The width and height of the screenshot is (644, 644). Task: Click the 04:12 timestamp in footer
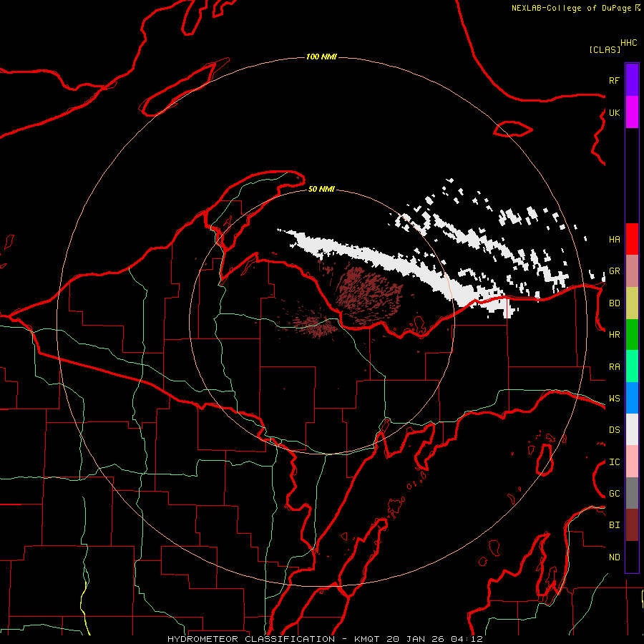(467, 639)
